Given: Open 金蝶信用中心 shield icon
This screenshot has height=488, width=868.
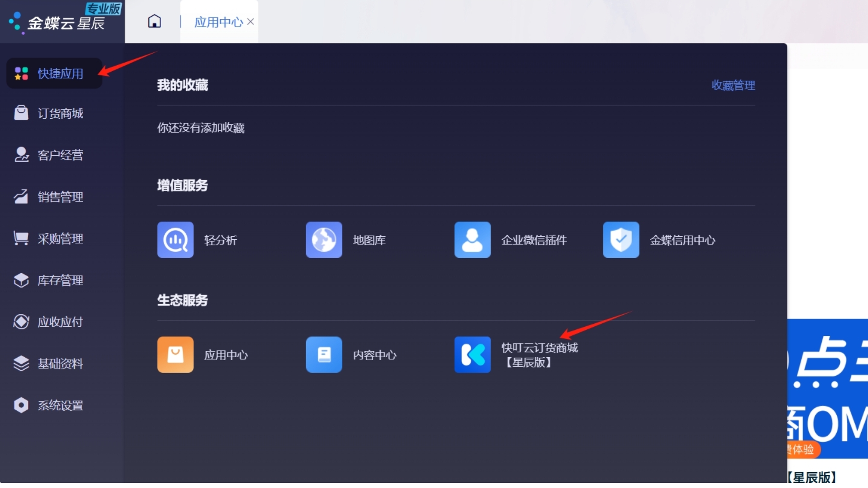Looking at the screenshot, I should (x=621, y=240).
